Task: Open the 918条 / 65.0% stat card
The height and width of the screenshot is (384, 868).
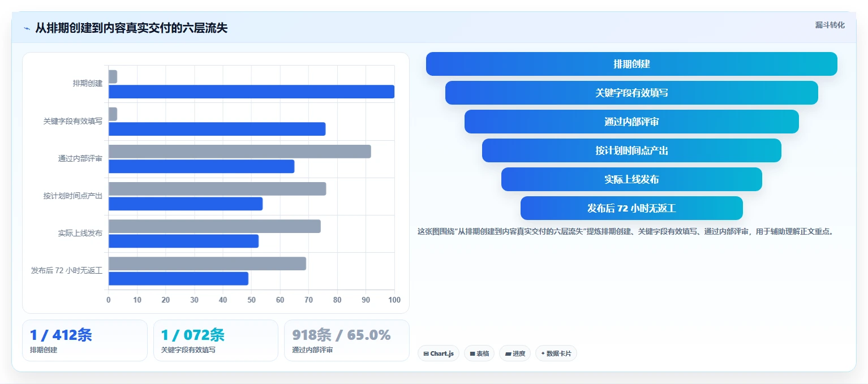Action: coord(346,340)
